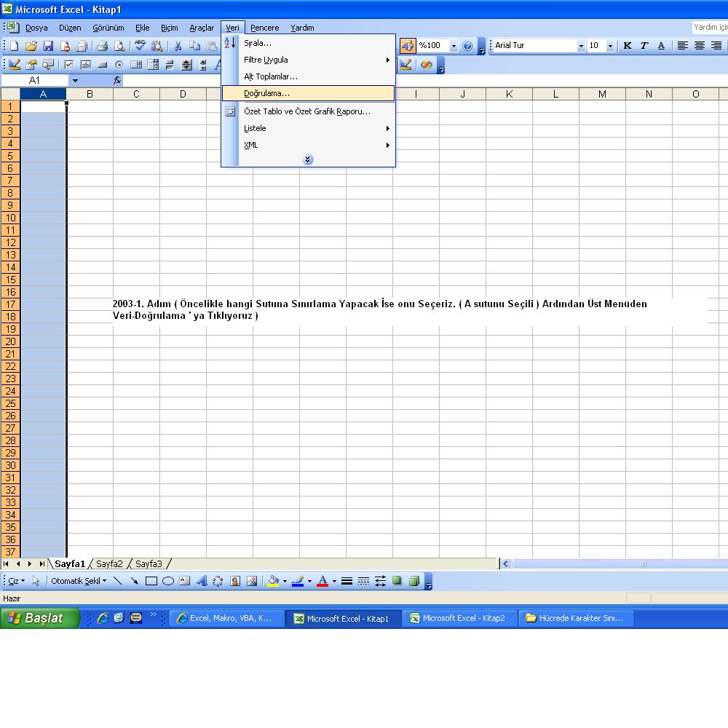Insert a picture from file icon
Viewport: 728px width, 728px height.
[x=252, y=581]
